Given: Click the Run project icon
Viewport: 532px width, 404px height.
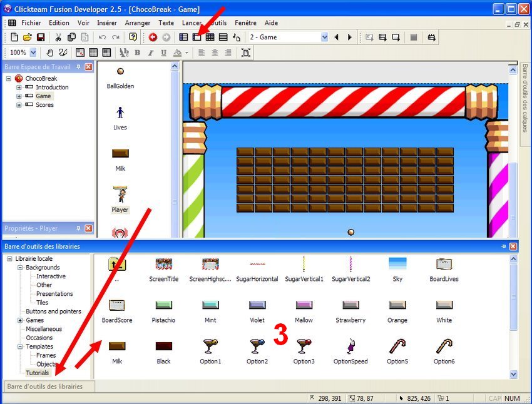Looking at the screenshot, I should [369, 37].
